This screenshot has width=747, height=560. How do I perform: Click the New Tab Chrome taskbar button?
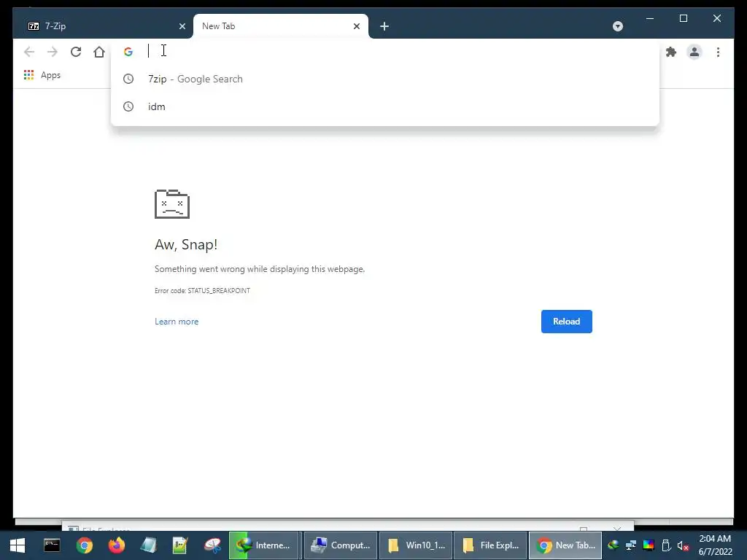coord(565,545)
